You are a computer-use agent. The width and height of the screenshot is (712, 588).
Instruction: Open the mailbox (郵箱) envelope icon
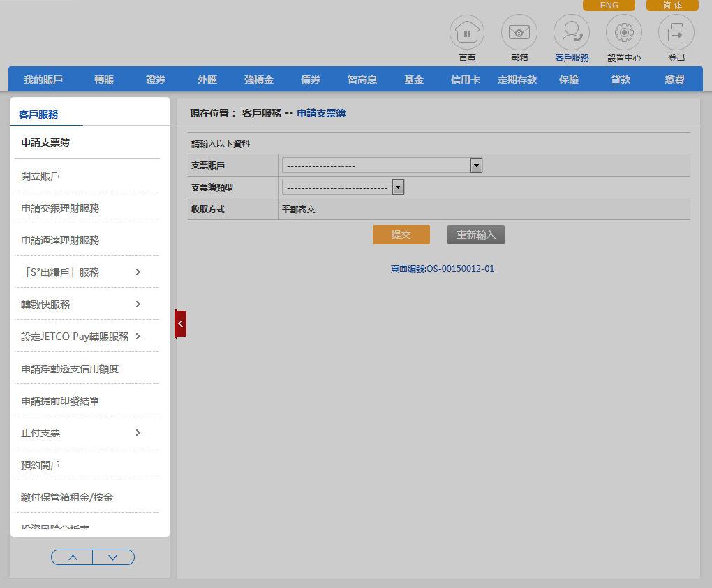click(x=519, y=33)
